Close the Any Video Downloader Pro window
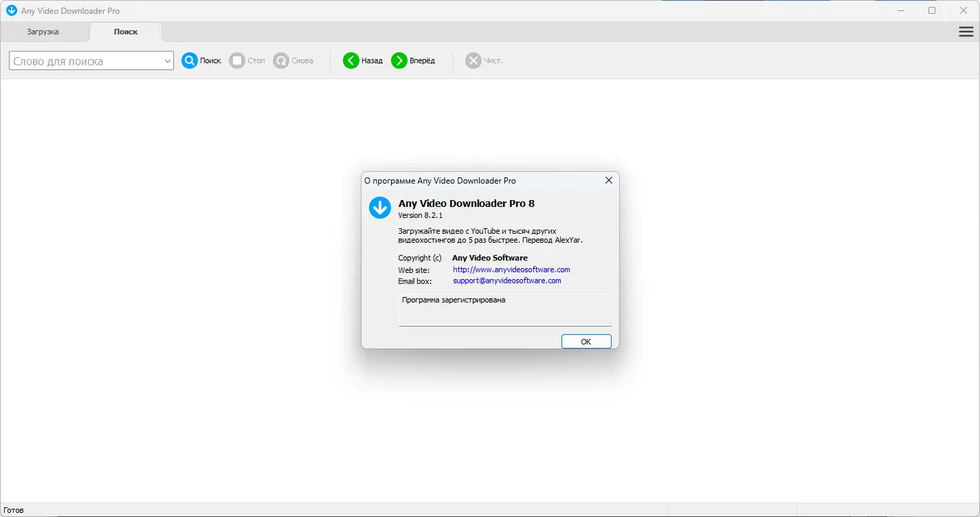Image resolution: width=980 pixels, height=517 pixels. click(962, 10)
